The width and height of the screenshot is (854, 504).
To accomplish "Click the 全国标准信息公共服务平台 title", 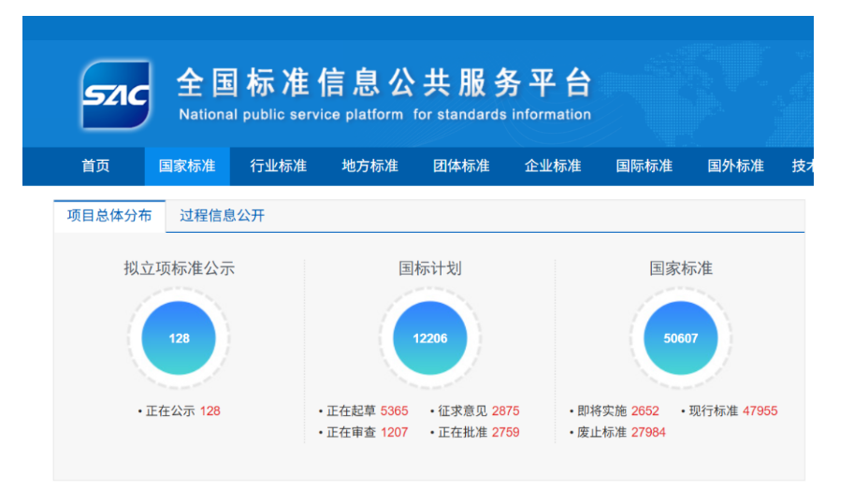I will 384,82.
